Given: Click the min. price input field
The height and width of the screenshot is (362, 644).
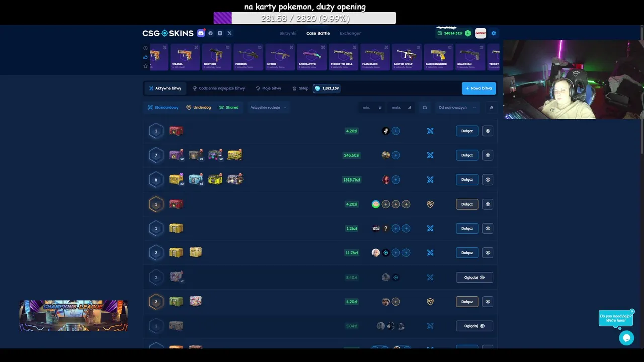Looking at the screenshot, I should [372, 107].
